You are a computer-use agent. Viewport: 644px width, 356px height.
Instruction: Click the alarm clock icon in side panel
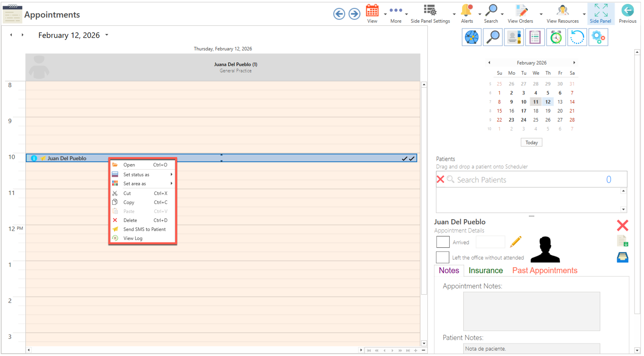[x=556, y=37]
